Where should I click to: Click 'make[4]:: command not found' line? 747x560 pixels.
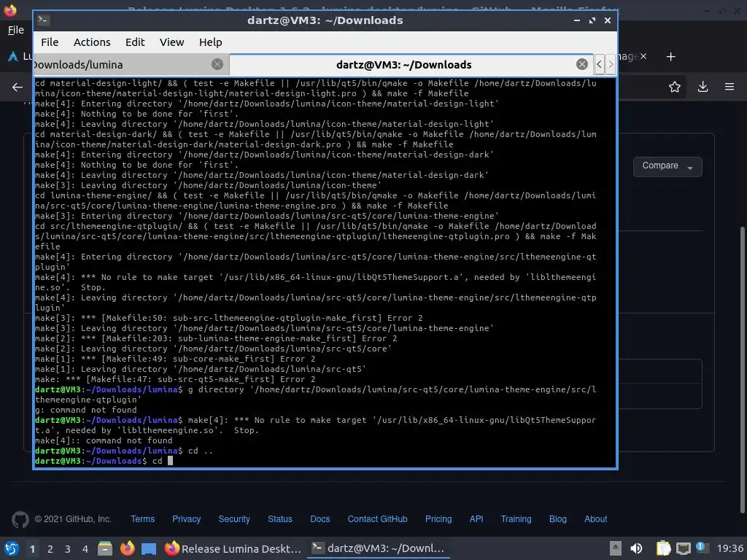pos(104,440)
